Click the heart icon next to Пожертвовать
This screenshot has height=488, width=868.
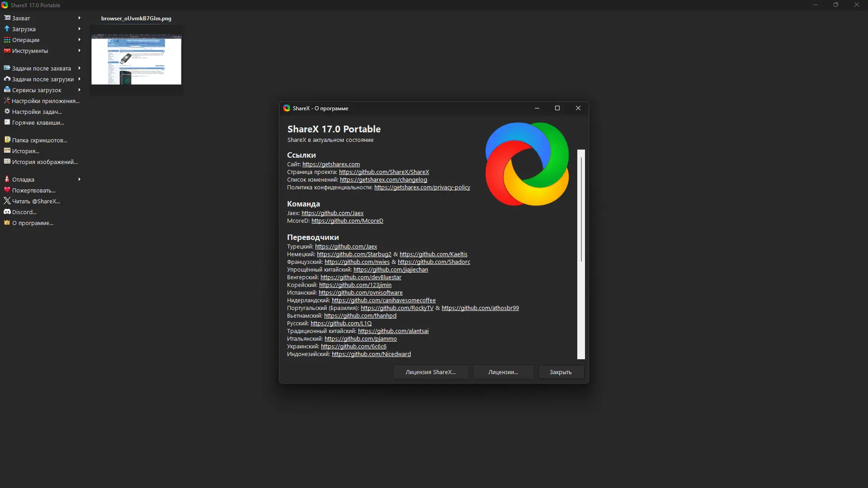(x=7, y=190)
